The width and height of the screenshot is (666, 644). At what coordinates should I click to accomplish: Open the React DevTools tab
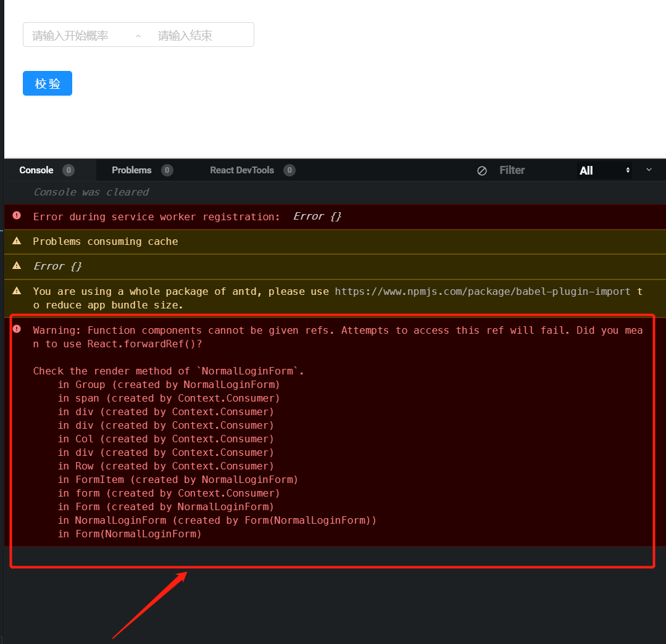242,170
